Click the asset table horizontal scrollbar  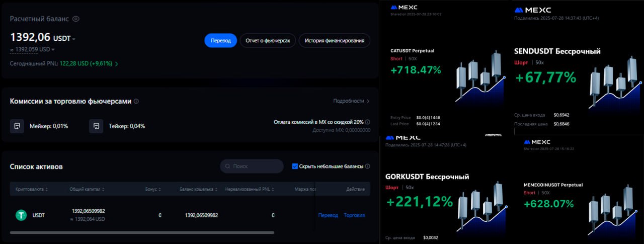click(x=142, y=232)
